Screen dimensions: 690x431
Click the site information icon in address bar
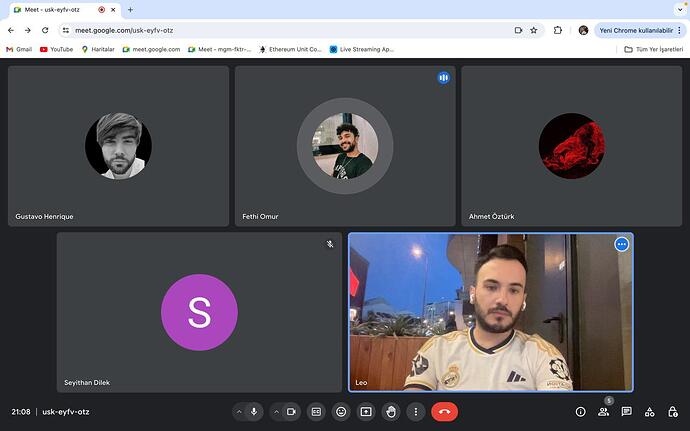[66, 30]
